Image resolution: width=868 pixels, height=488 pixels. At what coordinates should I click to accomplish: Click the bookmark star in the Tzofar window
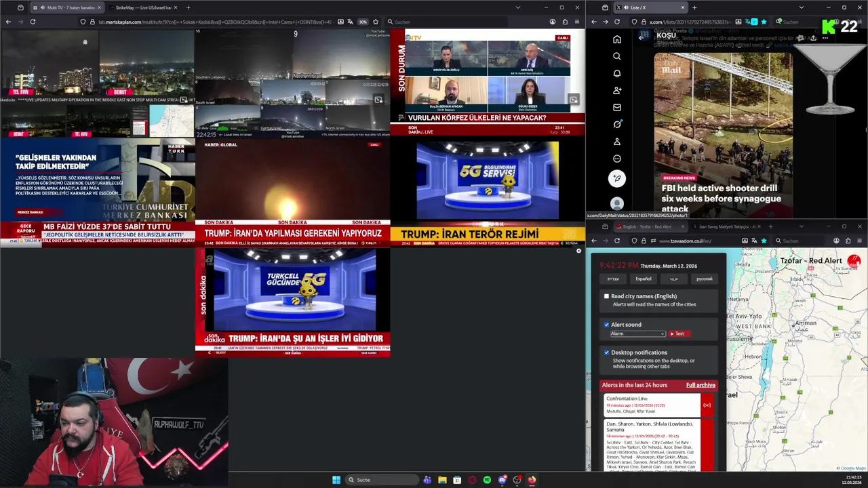[764, 241]
